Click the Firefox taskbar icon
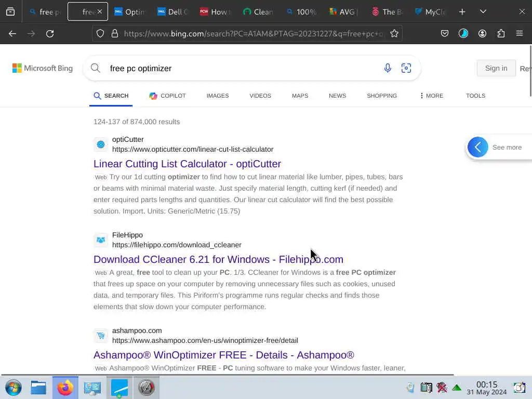Viewport: 532px width, 399px height. (x=65, y=388)
